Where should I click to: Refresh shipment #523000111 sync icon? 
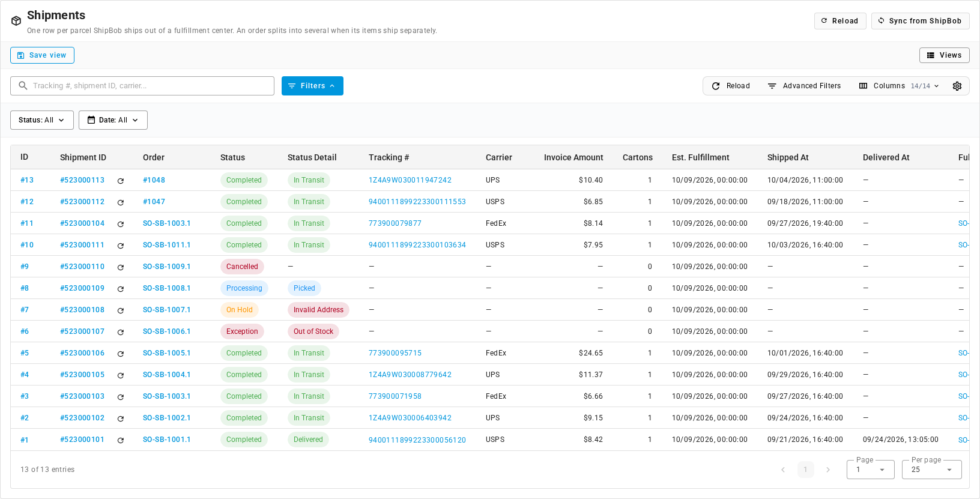pyautogui.click(x=120, y=246)
